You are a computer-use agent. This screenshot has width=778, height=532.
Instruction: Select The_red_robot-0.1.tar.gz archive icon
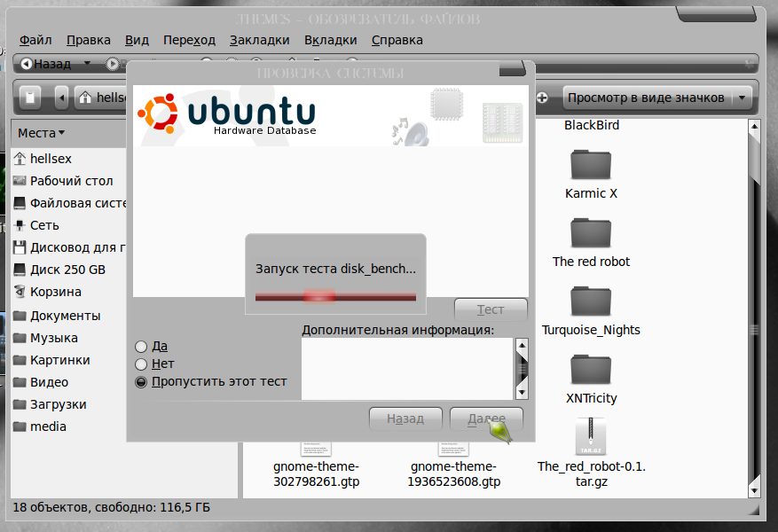[x=591, y=436]
